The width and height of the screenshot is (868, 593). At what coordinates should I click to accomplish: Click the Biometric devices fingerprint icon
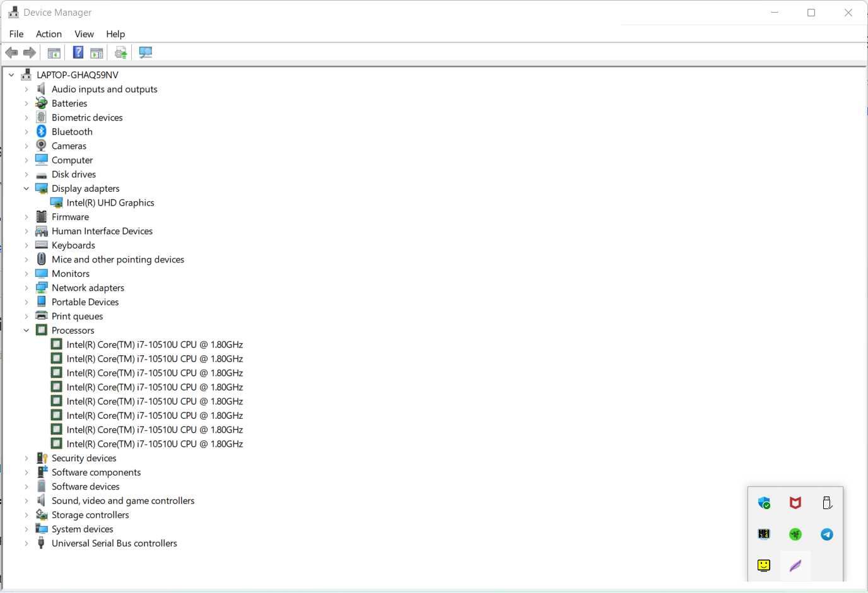42,117
